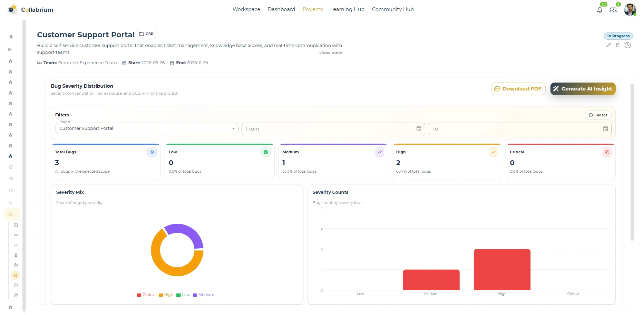This screenshot has height=315, width=644.
Task: Click show more under project description
Action: 331,53
